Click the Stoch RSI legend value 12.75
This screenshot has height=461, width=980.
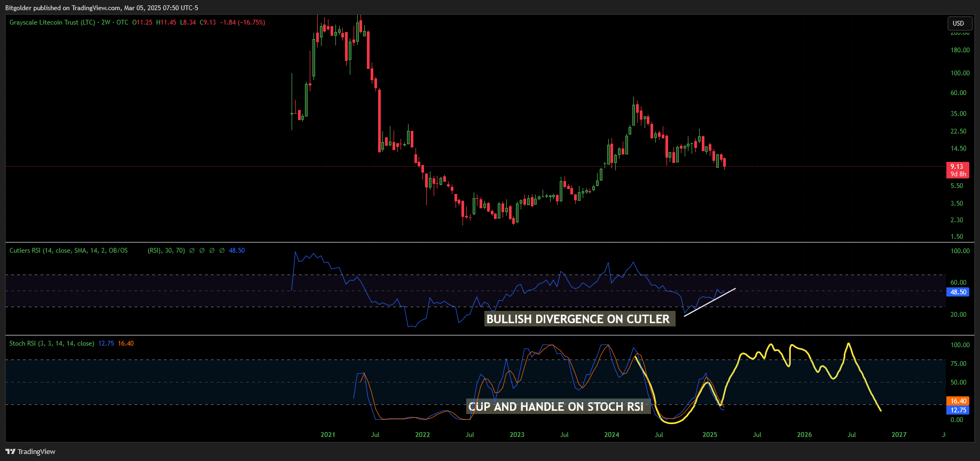coord(106,343)
